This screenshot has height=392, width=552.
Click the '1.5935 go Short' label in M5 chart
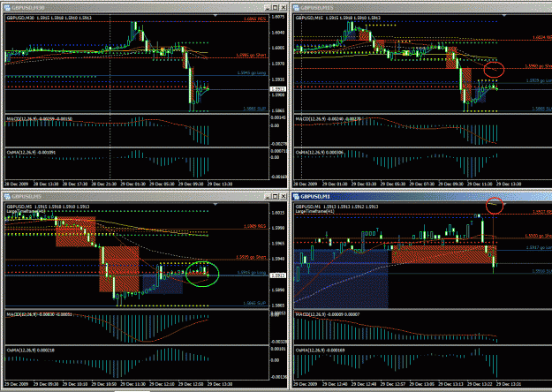pyautogui.click(x=251, y=257)
